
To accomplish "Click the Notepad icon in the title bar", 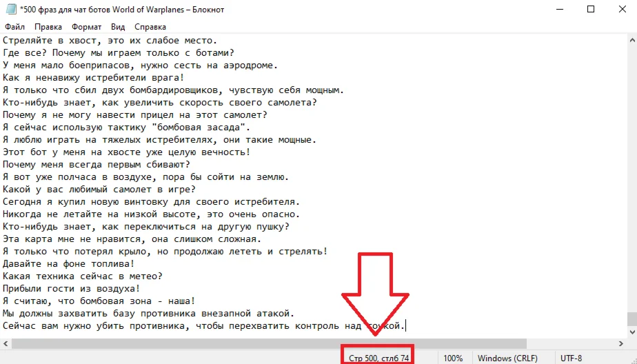I will coord(11,9).
